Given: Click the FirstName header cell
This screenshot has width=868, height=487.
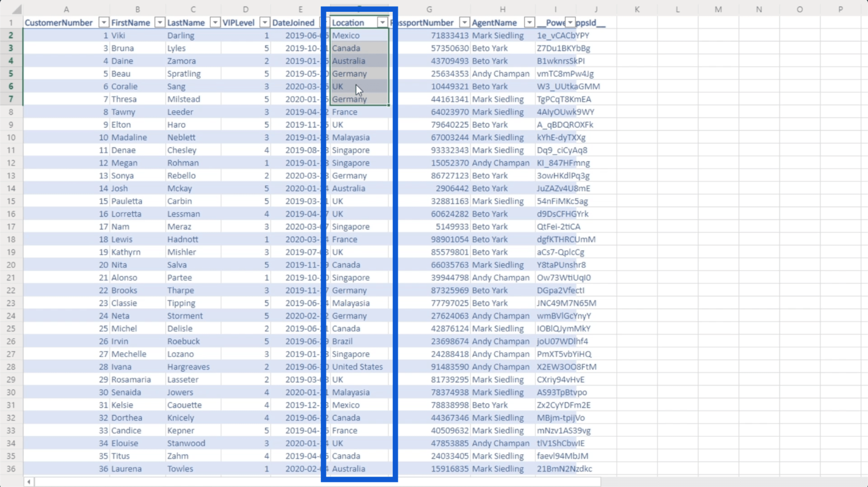Looking at the screenshot, I should (x=137, y=22).
